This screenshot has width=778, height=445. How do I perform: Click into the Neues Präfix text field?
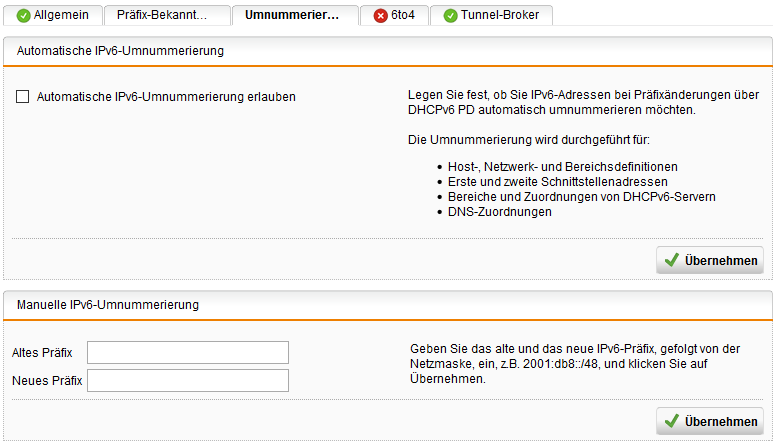tap(188, 380)
